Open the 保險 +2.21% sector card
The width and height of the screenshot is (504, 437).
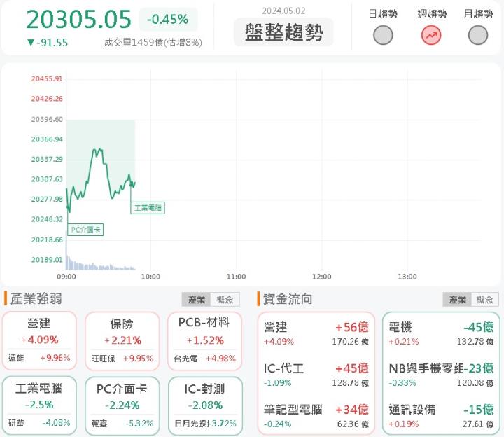(122, 341)
